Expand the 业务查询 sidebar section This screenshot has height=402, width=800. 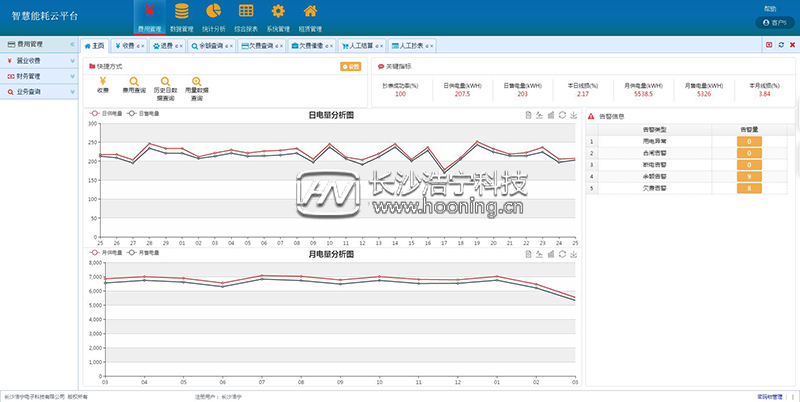click(x=39, y=91)
